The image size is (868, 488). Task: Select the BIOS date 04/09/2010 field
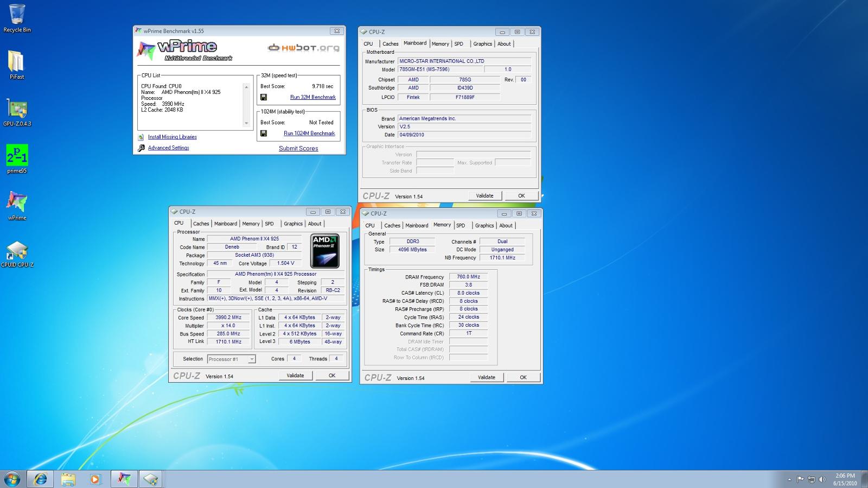(464, 135)
